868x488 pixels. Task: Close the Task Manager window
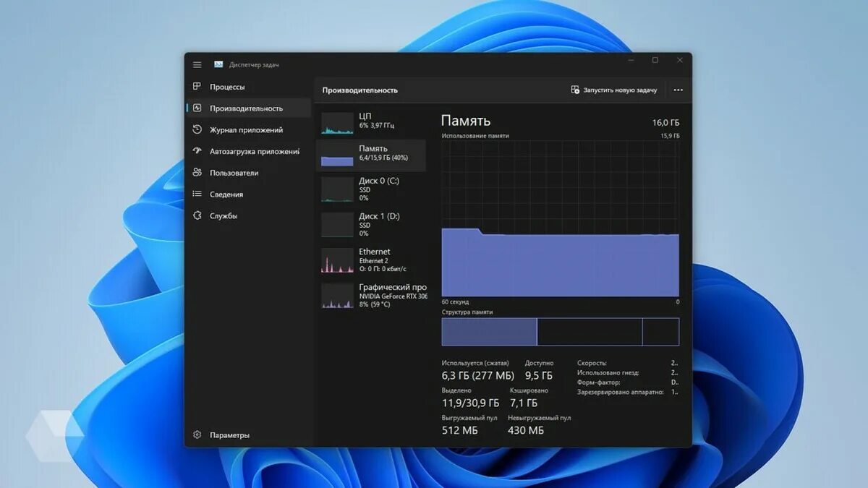point(680,61)
